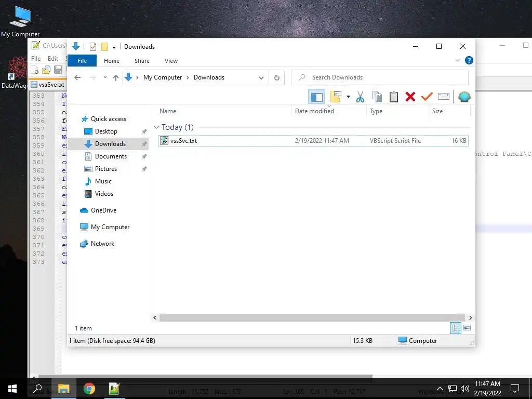Click the red X Delete icon
The width and height of the screenshot is (532, 399).
click(x=410, y=97)
